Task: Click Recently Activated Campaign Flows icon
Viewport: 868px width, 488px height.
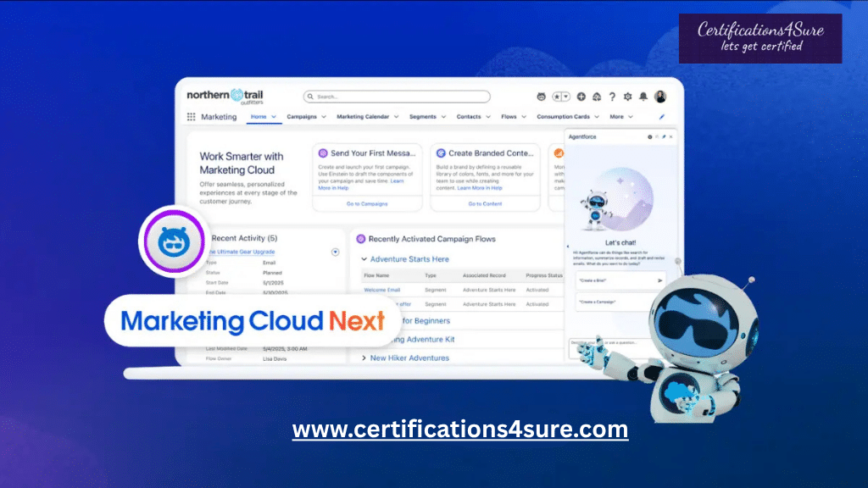Action: pyautogui.click(x=361, y=239)
